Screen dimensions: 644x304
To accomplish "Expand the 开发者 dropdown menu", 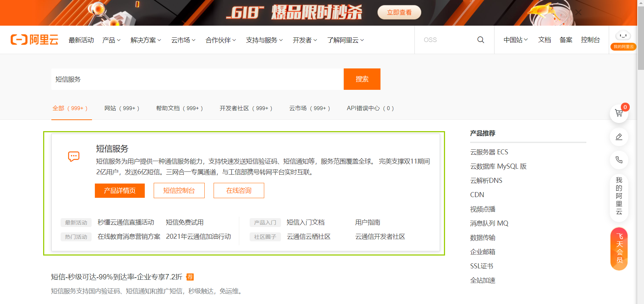I will click(x=305, y=40).
